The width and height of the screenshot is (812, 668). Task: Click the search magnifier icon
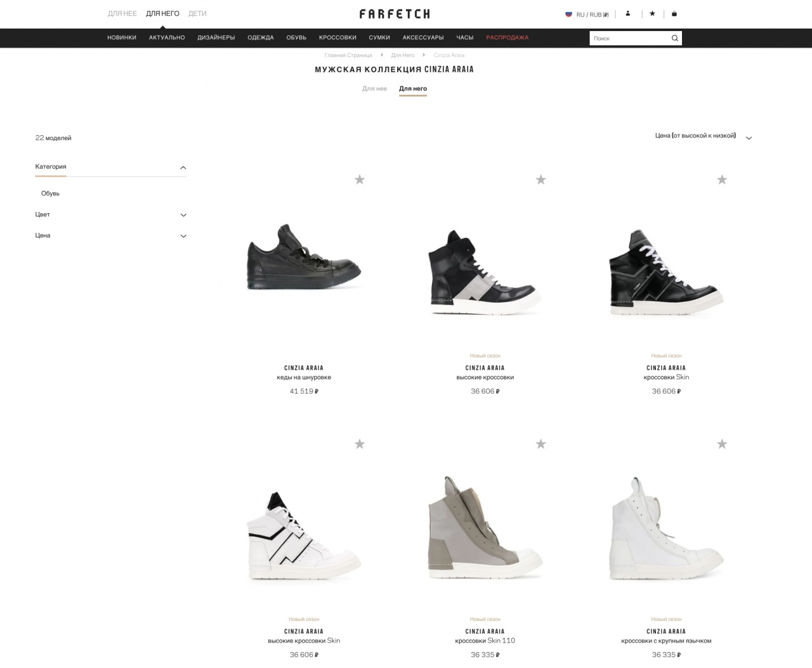(674, 38)
